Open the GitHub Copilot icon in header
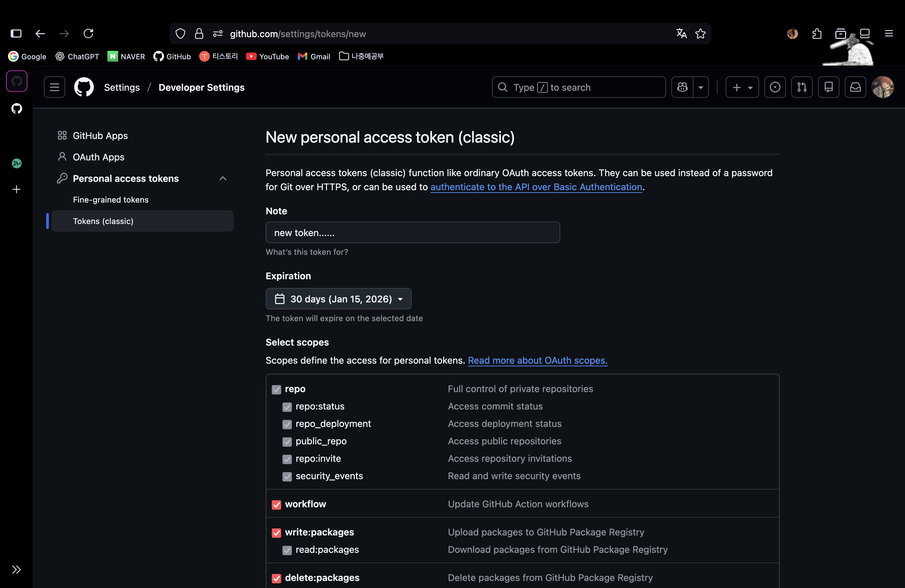 pos(682,87)
